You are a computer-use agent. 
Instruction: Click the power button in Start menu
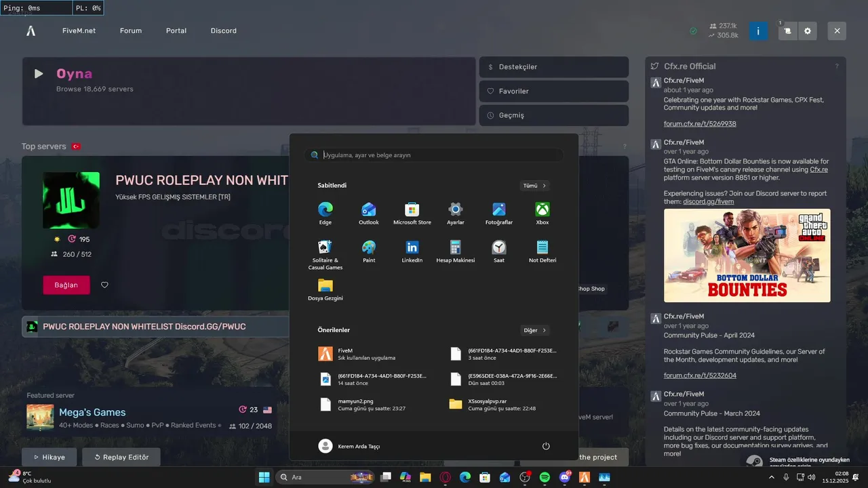pyautogui.click(x=546, y=446)
